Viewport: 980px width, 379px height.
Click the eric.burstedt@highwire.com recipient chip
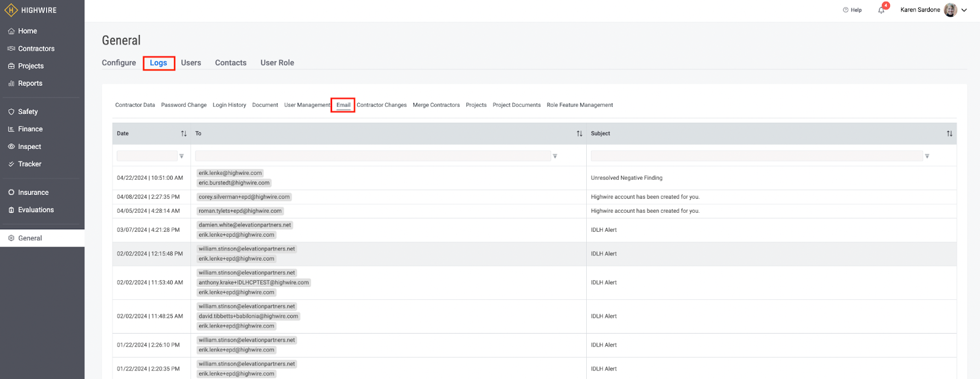[x=234, y=183]
